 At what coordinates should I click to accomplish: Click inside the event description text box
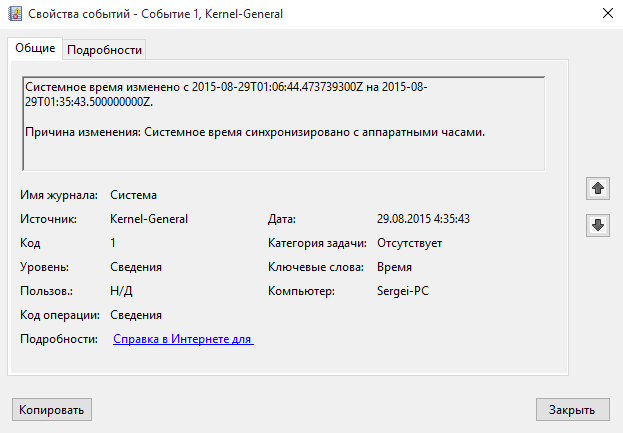coord(284,124)
